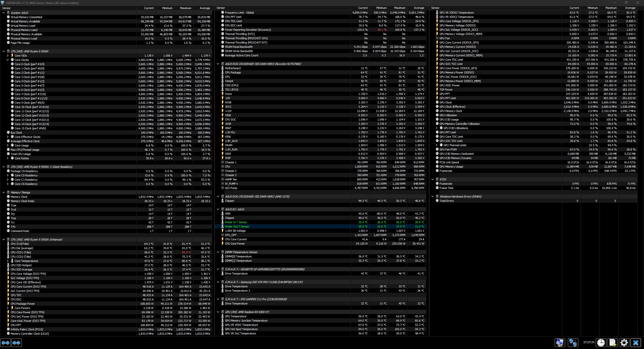Click the expand layout arrows button
Viewport: 644px width, 349px height.
(x=6, y=342)
